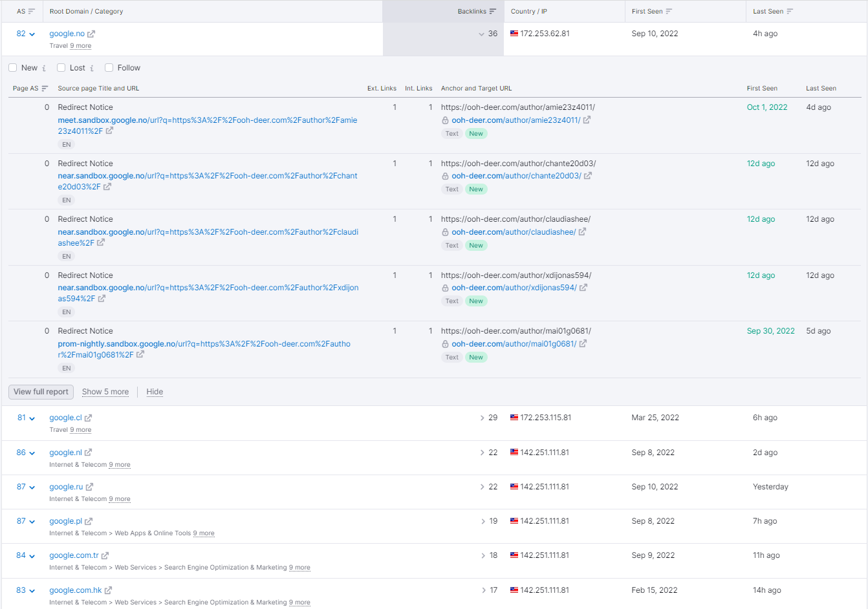Image resolution: width=868 pixels, height=609 pixels.
Task: Expand google.pl row via its AS chevron
Action: point(32,522)
